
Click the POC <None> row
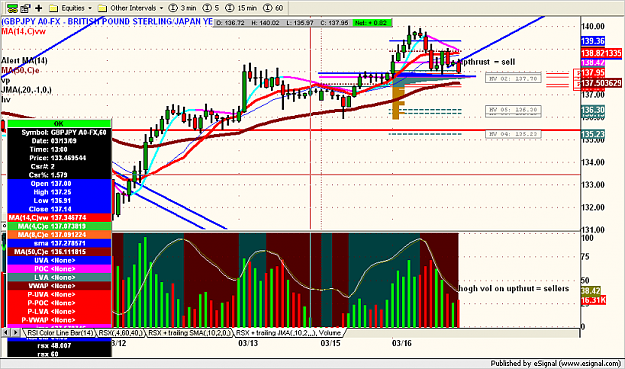pyautogui.click(x=59, y=269)
